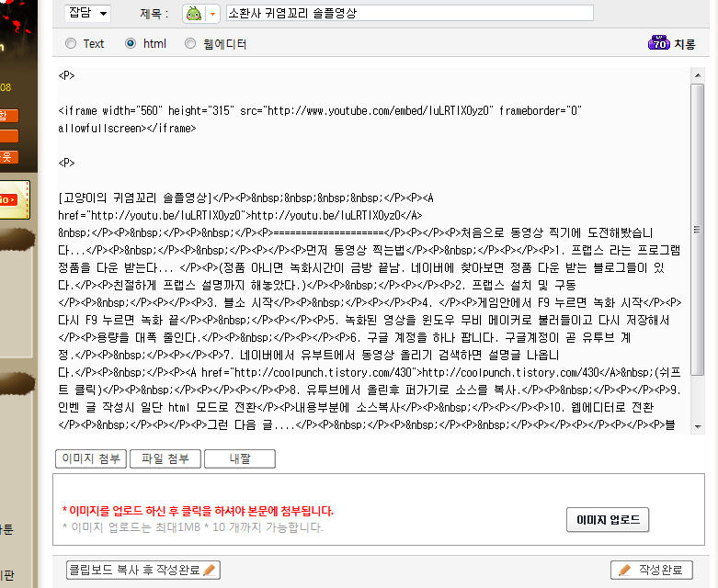Click the editor scrollbar up arrow
Viewport: 718px width, 588px height.
click(x=698, y=74)
